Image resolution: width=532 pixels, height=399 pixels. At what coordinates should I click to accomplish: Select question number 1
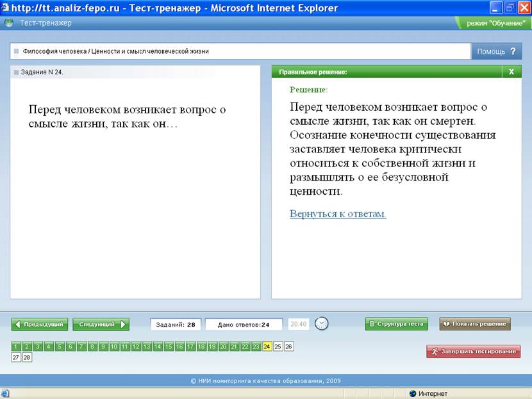[x=16, y=346]
